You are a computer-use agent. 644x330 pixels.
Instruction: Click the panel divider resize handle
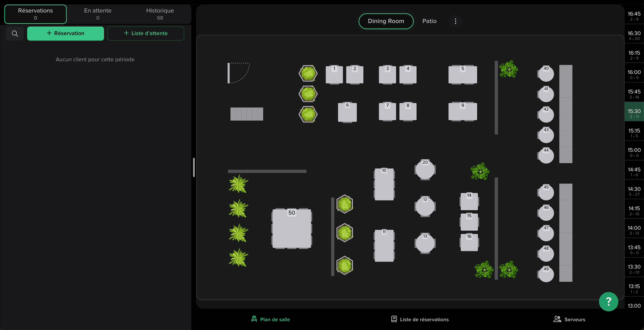(x=193, y=167)
